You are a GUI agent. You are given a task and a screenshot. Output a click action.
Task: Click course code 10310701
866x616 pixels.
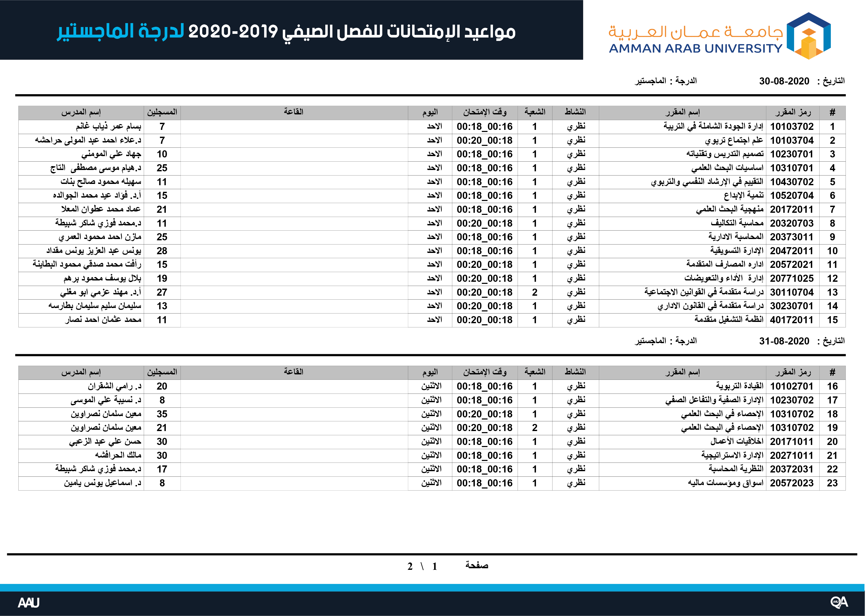792,168
